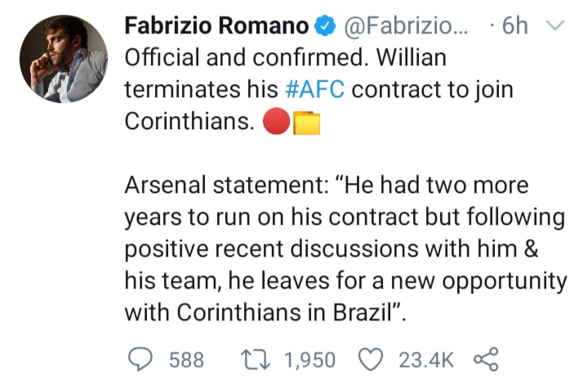This screenshot has width=588, height=381.
Task: Click the Arsenal statement paragraph
Action: 345,249
